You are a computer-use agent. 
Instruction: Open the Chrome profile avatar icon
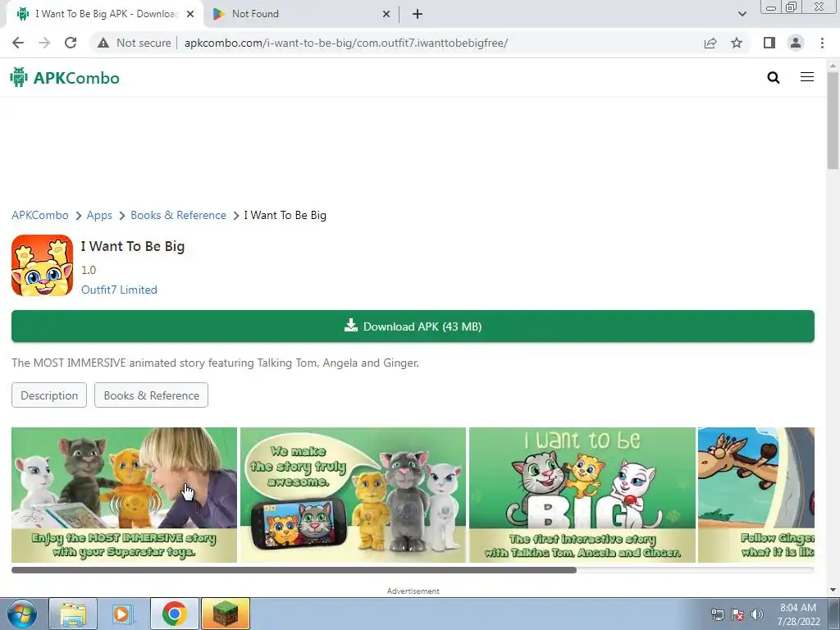796,43
